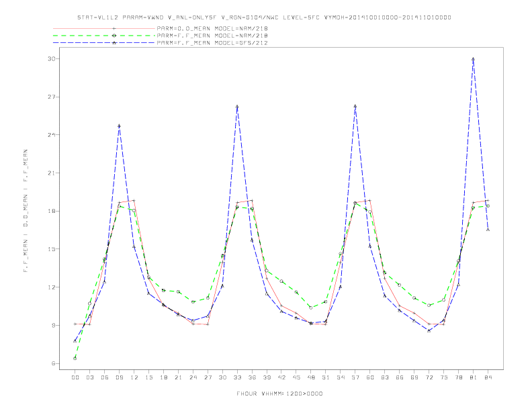The width and height of the screenshot is (532, 411).
Task: Click the x-axis tick label 18
Action: pos(163,377)
